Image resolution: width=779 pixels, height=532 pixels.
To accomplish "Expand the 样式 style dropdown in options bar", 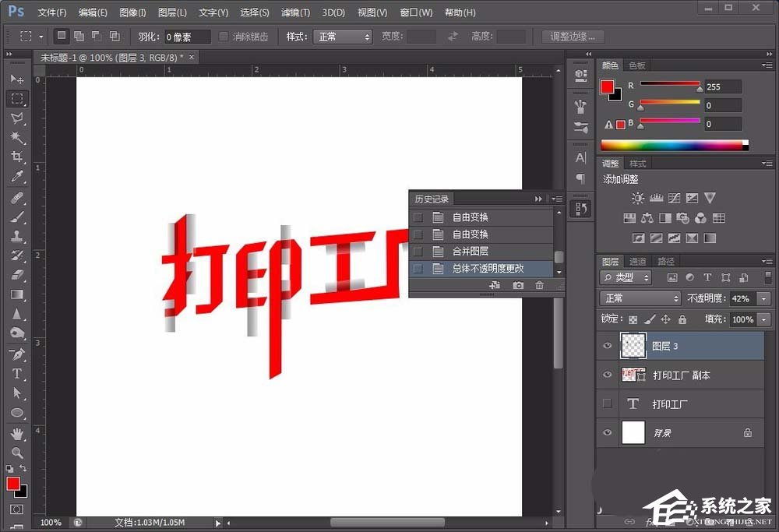I will 343,35.
